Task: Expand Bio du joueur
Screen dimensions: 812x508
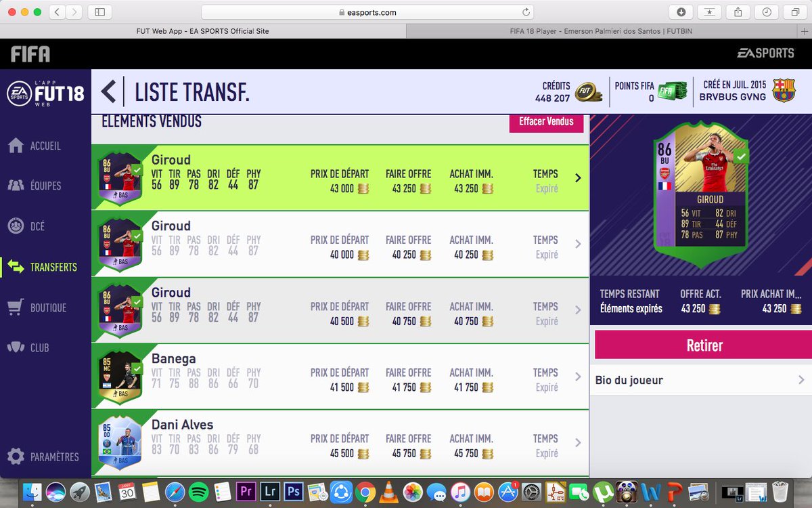Action: click(x=701, y=380)
